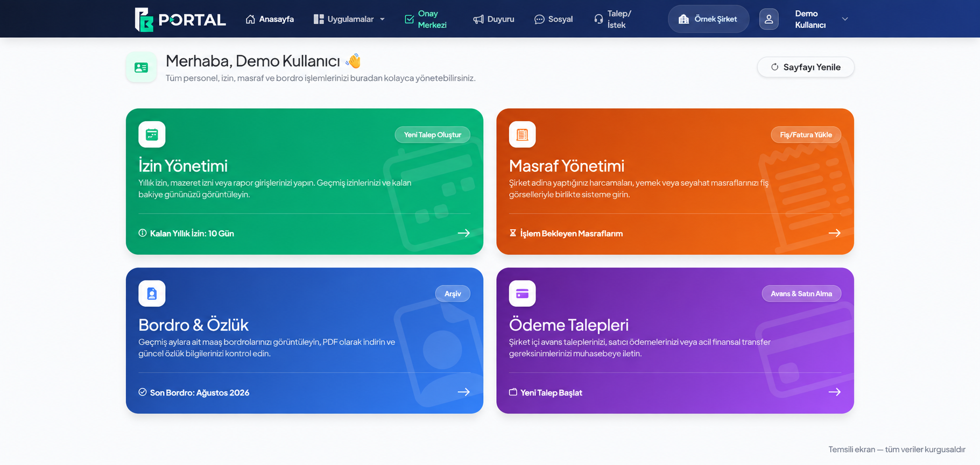
Task: Click the Temsili ekran disclaimer text
Action: [x=897, y=449]
